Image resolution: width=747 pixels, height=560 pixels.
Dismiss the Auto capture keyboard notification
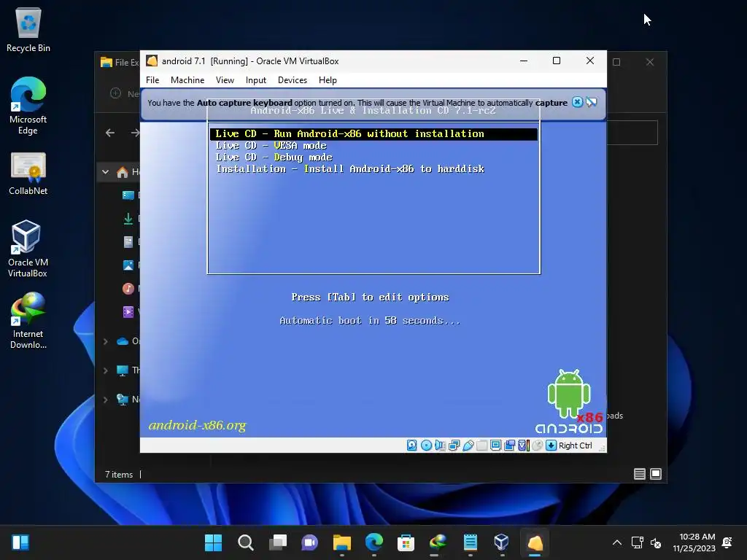(x=577, y=102)
